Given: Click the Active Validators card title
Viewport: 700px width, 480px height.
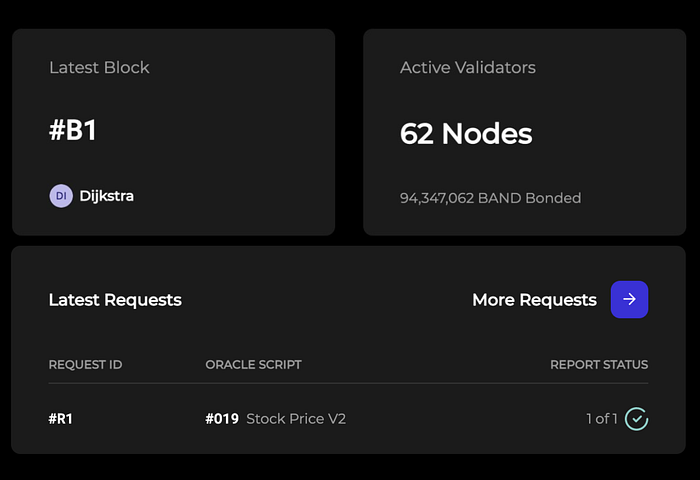Looking at the screenshot, I should coord(467,67).
